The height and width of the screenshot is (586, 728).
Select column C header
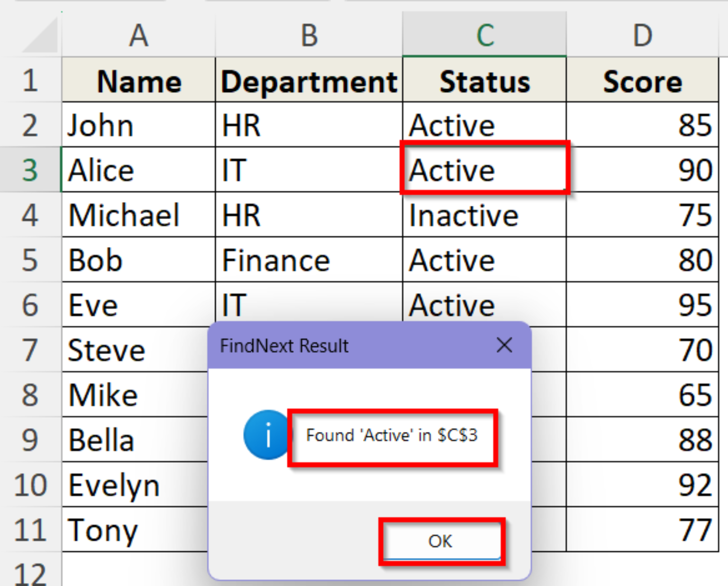click(x=484, y=35)
